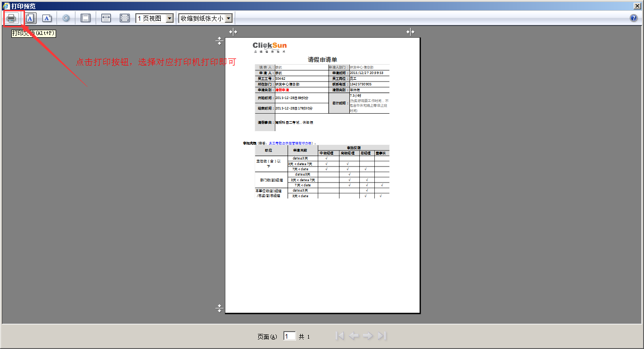The image size is (644, 349).
Task: Click the left margin adjust handle above page
Action: pos(233,32)
